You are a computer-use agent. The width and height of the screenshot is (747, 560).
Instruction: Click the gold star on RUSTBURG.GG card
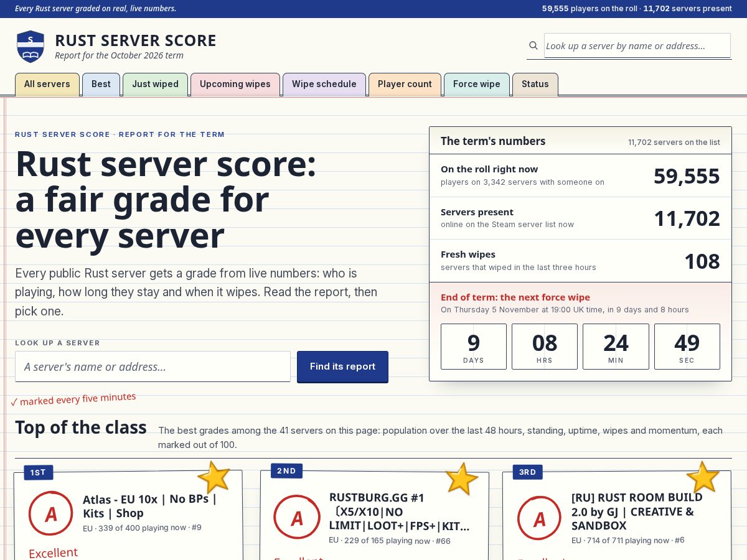click(x=461, y=478)
